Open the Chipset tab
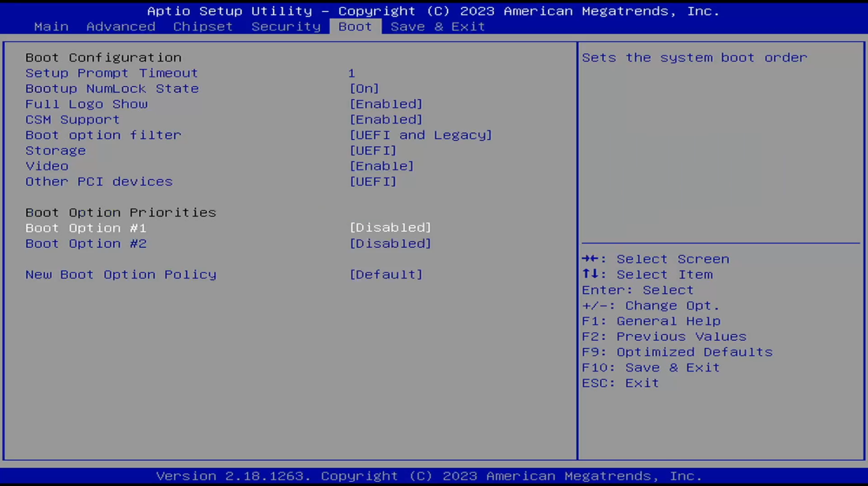The image size is (868, 486). (x=203, y=27)
